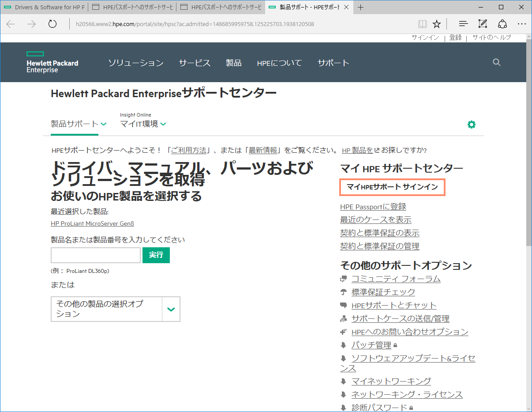Switch to third HPEパスポート browser tab

click(221, 7)
